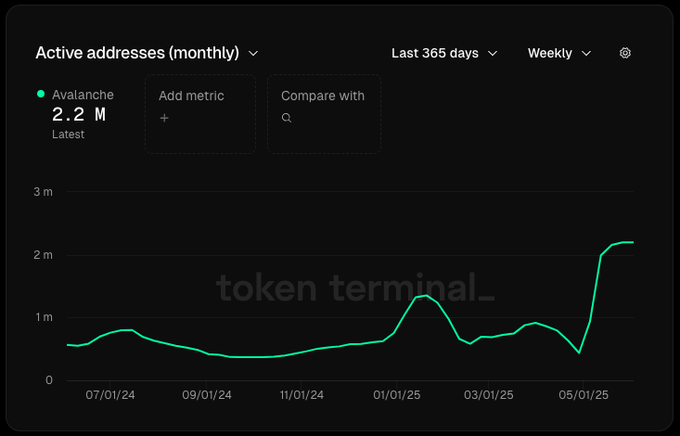Click the search icon under Compare with
The image size is (680, 436).
pyautogui.click(x=286, y=118)
